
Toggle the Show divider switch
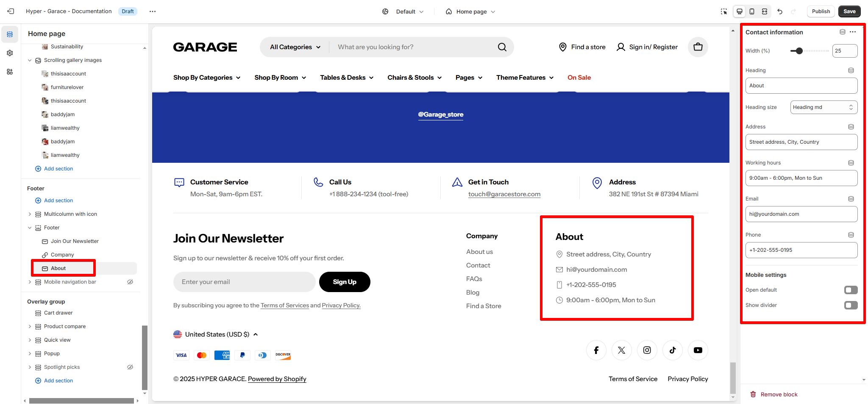tap(851, 305)
